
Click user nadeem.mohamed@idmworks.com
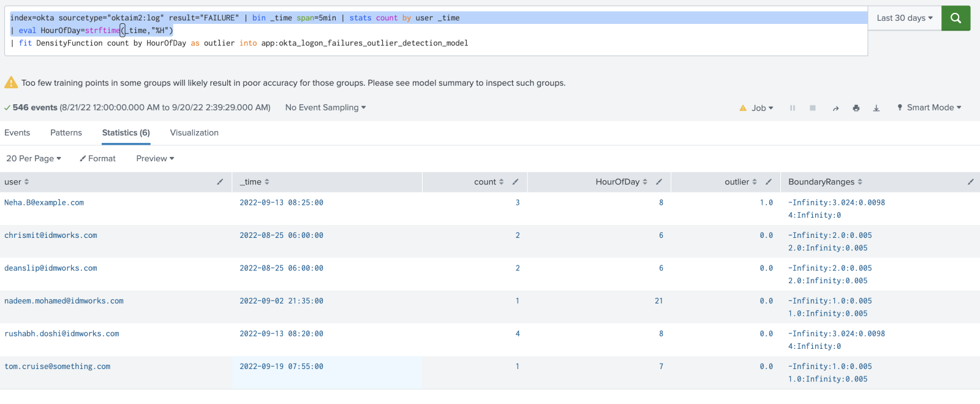pos(64,301)
